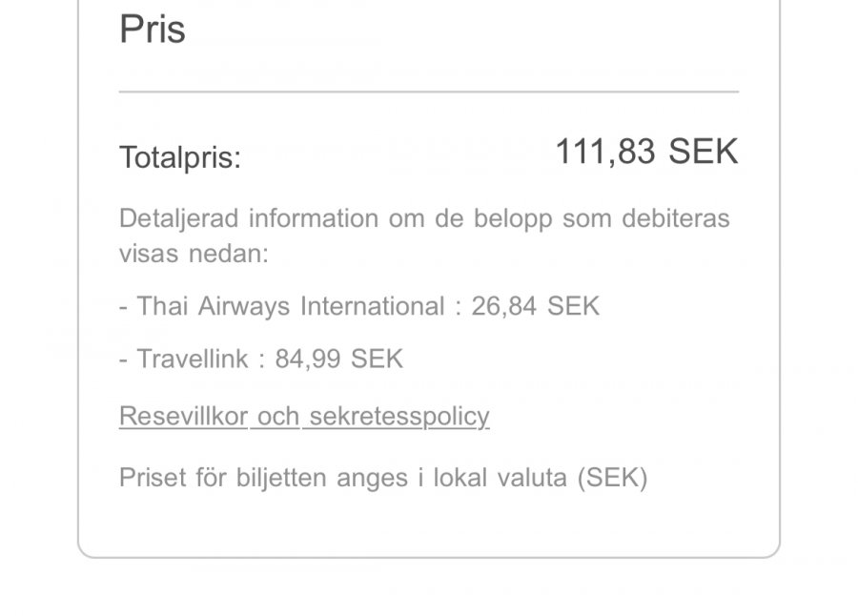Image resolution: width=858 pixels, height=616 pixels.
Task: Click the (SEK) text in the currency note
Action: (x=612, y=477)
